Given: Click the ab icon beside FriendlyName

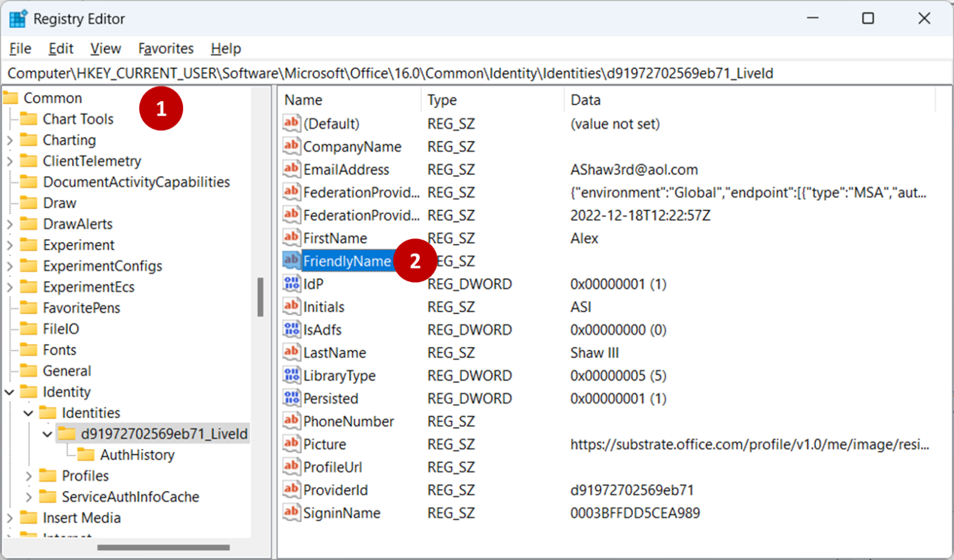Looking at the screenshot, I should tap(291, 261).
